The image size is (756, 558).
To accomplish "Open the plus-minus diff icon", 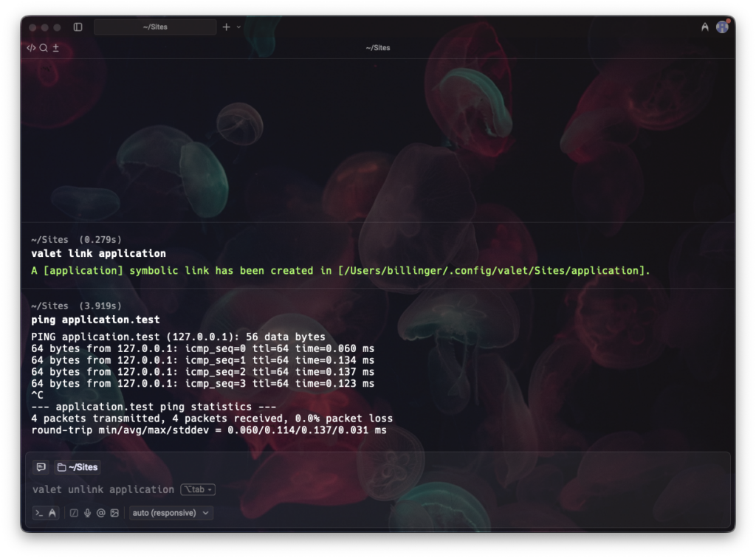I will [56, 48].
